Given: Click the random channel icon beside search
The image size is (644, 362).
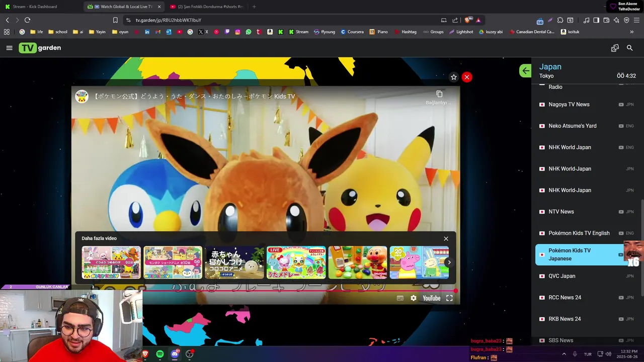Looking at the screenshot, I should [x=615, y=48].
